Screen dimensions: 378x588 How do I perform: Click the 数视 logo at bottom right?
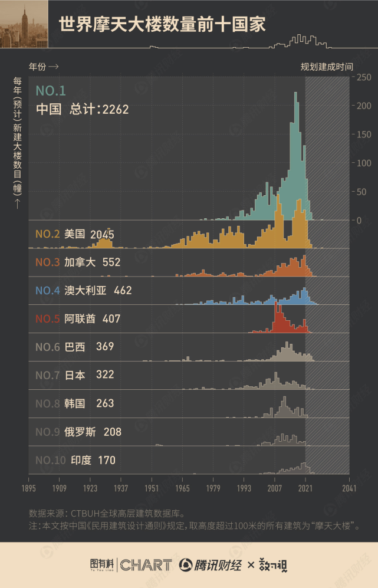pyautogui.click(x=274, y=565)
